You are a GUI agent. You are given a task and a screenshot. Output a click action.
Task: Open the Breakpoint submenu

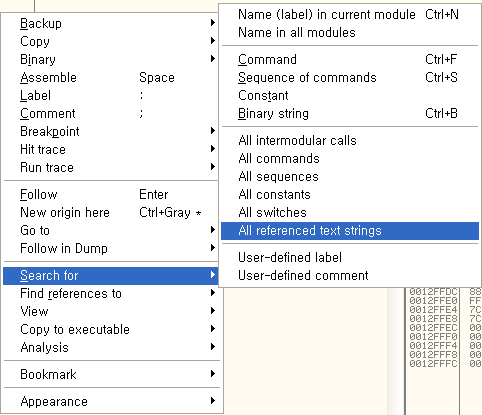click(x=111, y=131)
